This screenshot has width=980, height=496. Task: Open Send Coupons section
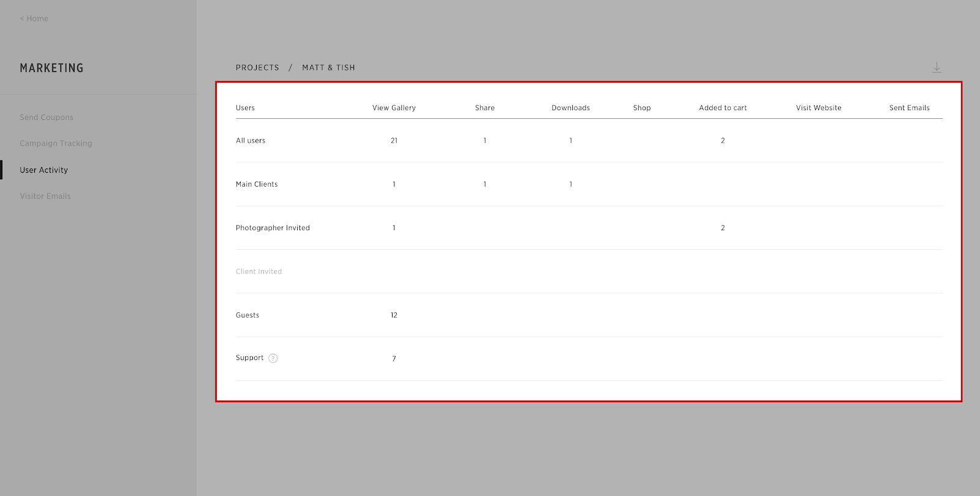pos(47,117)
